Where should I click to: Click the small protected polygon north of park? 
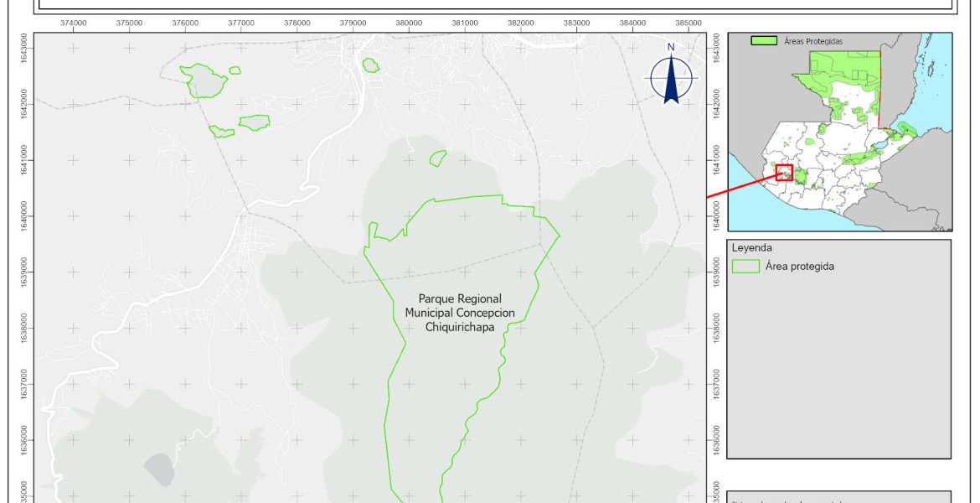click(437, 158)
